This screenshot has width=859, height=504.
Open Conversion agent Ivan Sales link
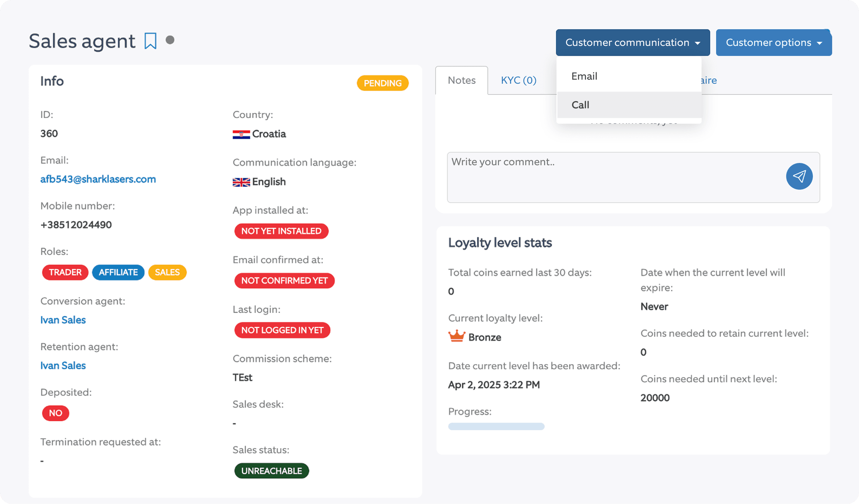[x=63, y=320]
